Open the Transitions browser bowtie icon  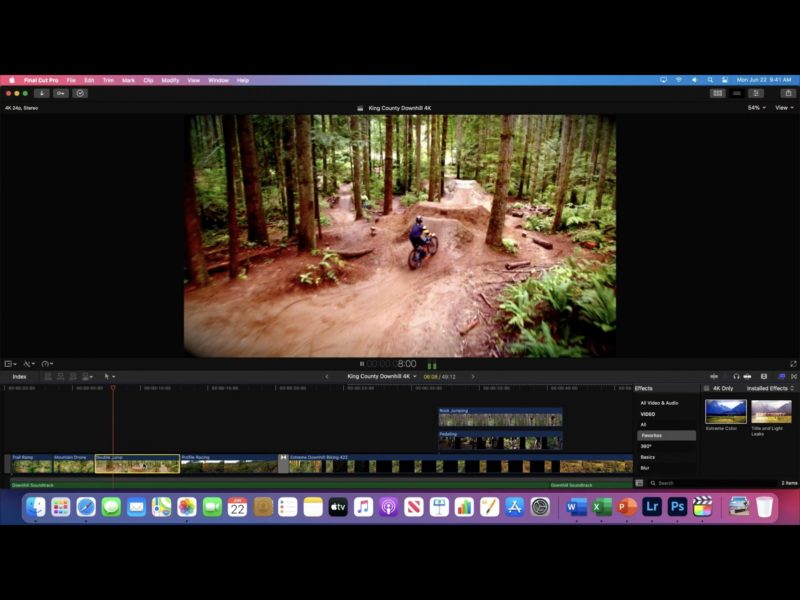tap(794, 377)
